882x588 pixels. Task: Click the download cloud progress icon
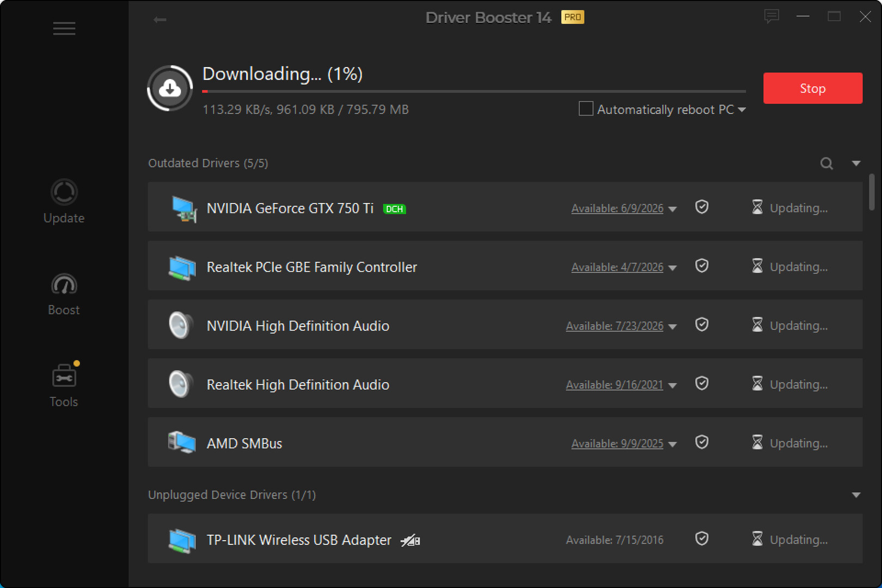pos(170,88)
